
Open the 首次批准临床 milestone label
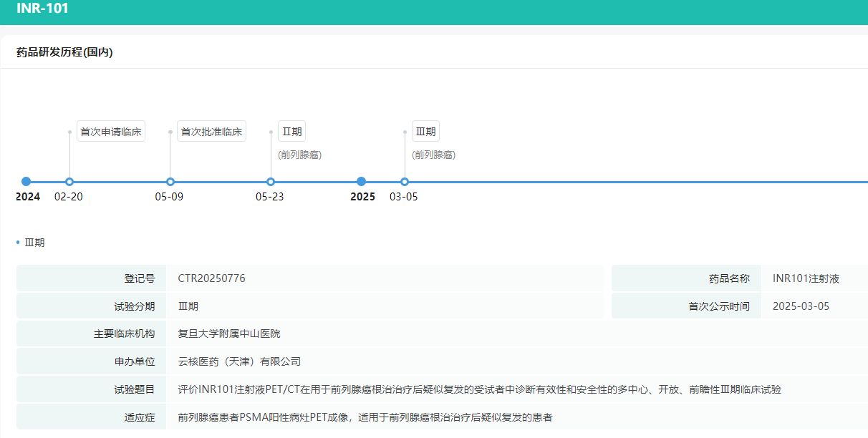pos(211,132)
